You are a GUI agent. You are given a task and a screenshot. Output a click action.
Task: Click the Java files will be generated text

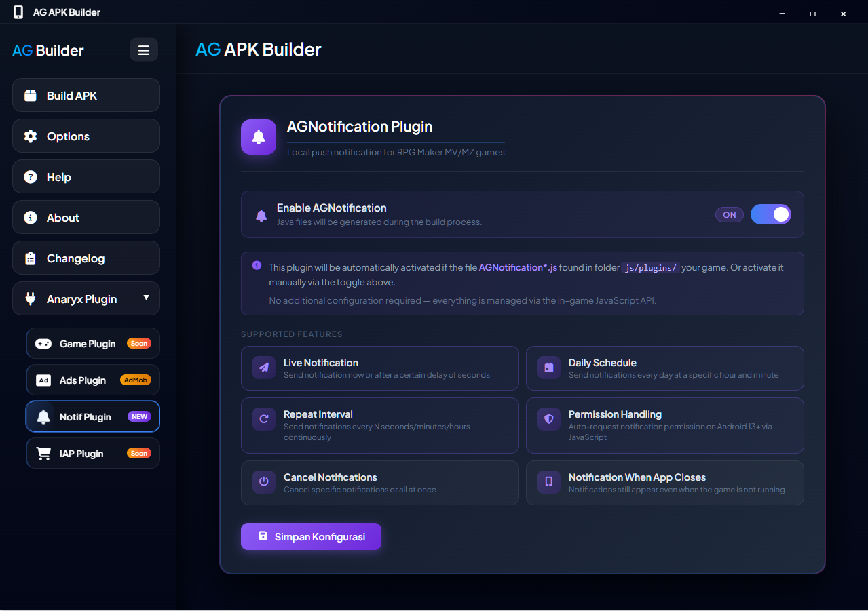379,222
